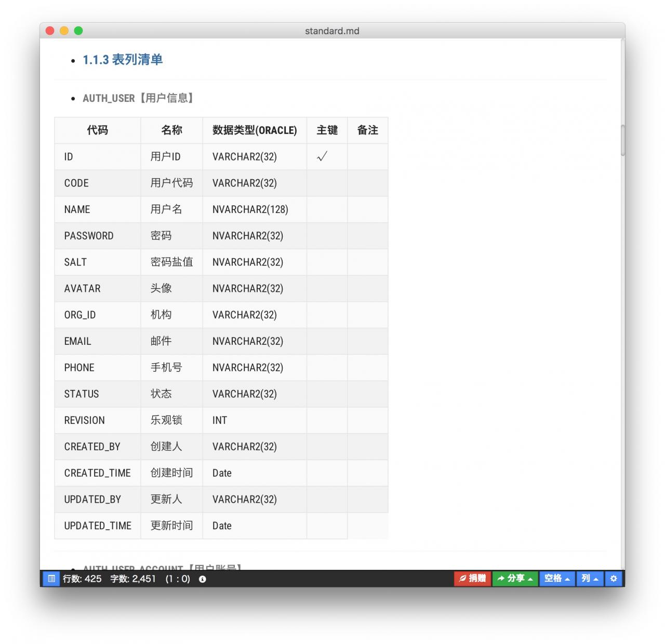Click the (1 : 0) cursor position indicator
Image resolution: width=665 pixels, height=644 pixels.
tap(178, 579)
